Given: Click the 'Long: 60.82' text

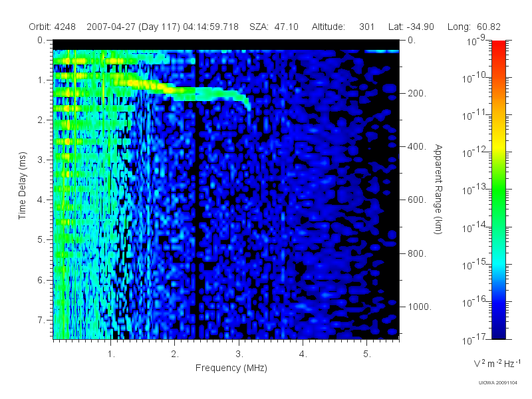Looking at the screenshot, I should tap(474, 27).
